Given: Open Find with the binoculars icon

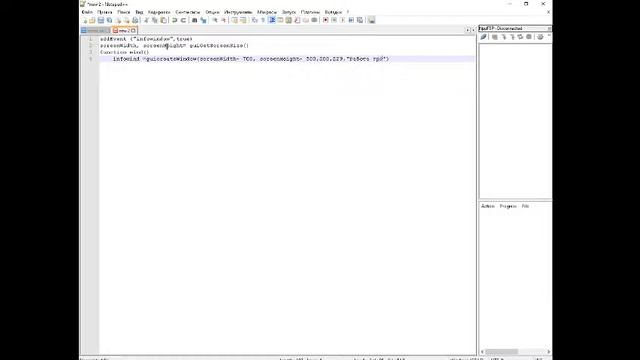Looking at the screenshot, I should 195,20.
